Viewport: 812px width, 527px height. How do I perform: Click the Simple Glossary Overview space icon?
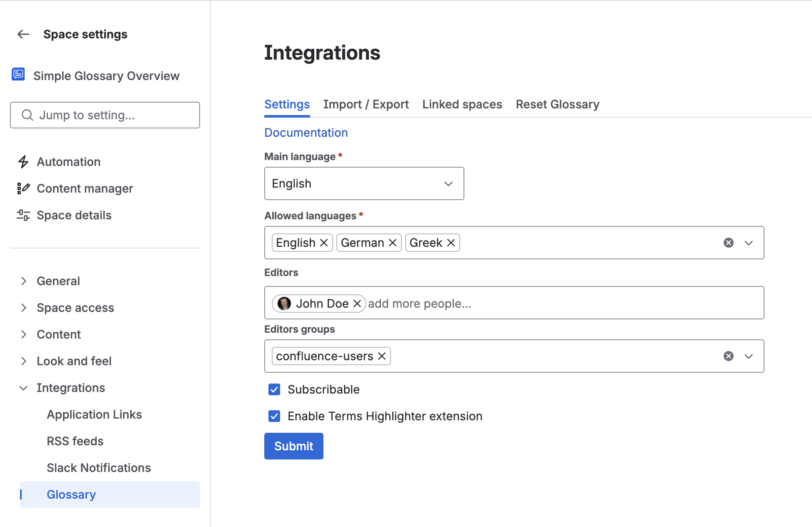18,75
